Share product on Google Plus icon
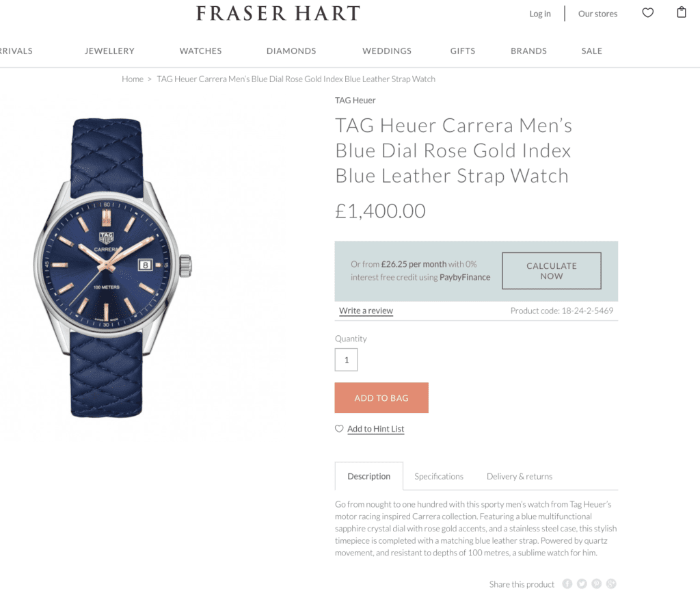Screen dimensions: 700x604 (611, 584)
